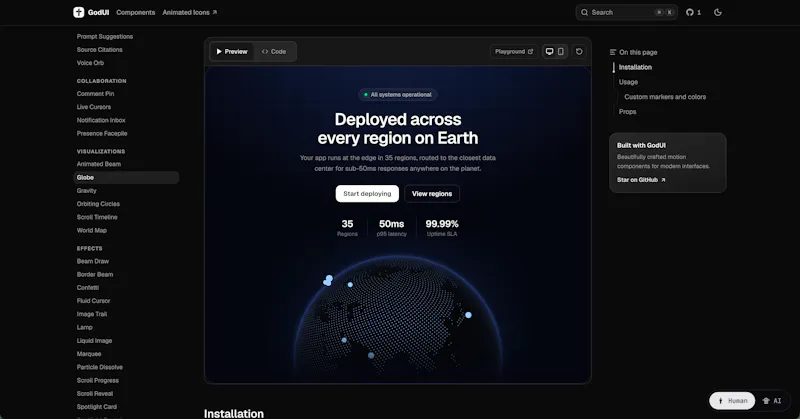This screenshot has width=800, height=419.
Task: Open Confetti in sidebar
Action: point(88,287)
